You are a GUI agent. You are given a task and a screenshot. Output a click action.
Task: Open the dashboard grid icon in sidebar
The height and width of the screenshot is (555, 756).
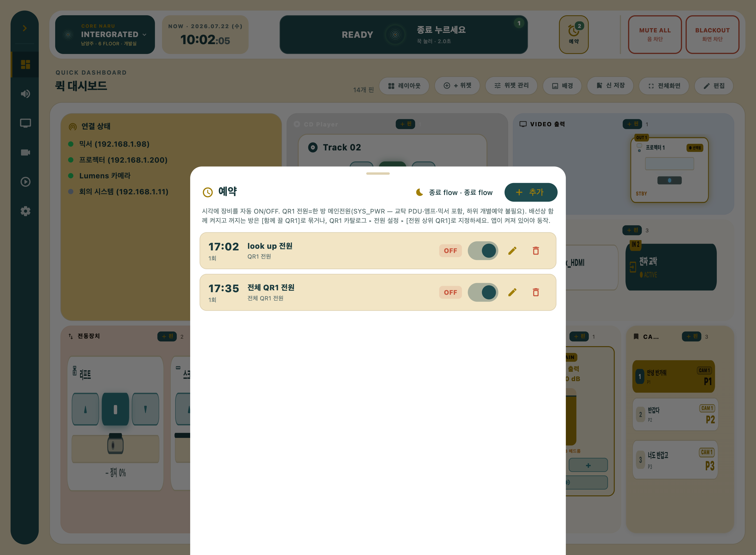[x=25, y=64]
